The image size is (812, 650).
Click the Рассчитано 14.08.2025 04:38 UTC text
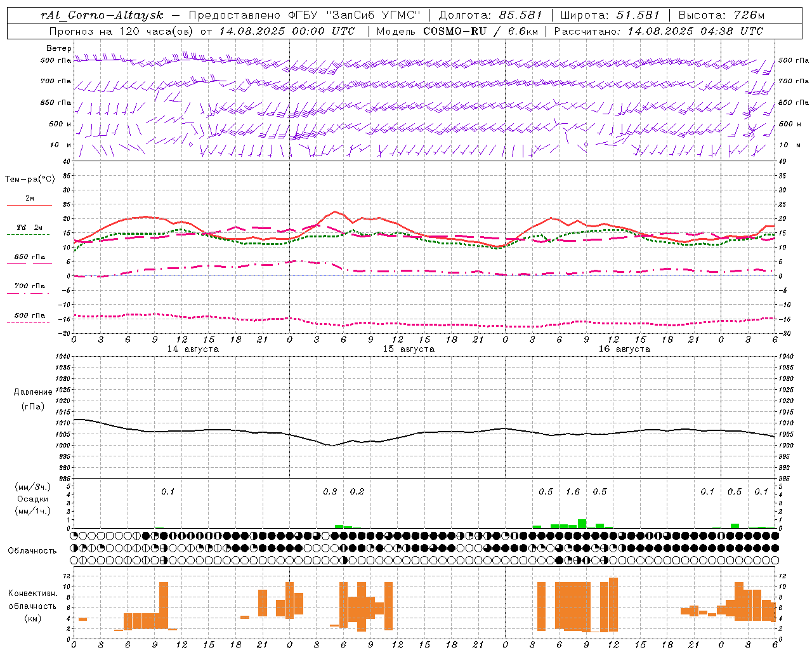click(658, 31)
